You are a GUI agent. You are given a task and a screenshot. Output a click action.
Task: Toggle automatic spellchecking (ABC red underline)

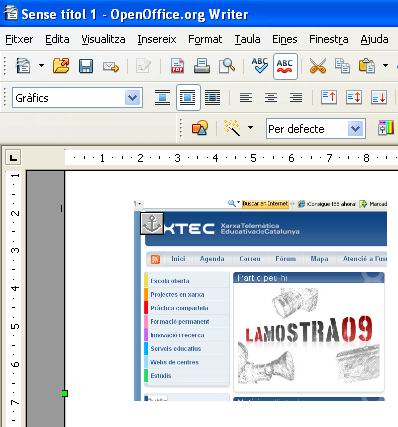point(285,66)
